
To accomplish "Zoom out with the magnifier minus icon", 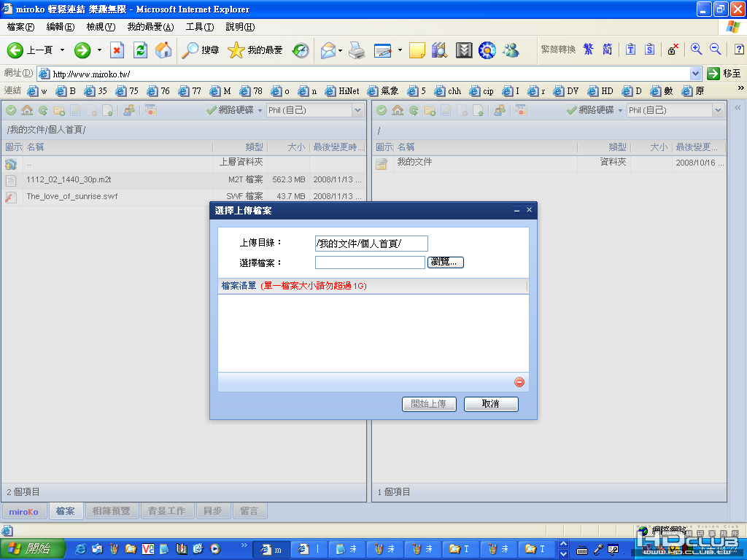I will coord(715,49).
